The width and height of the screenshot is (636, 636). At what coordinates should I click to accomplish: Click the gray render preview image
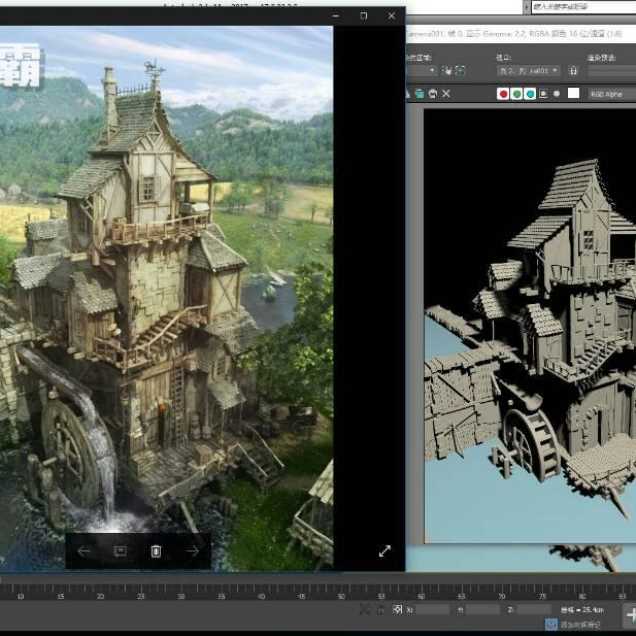tap(530, 326)
